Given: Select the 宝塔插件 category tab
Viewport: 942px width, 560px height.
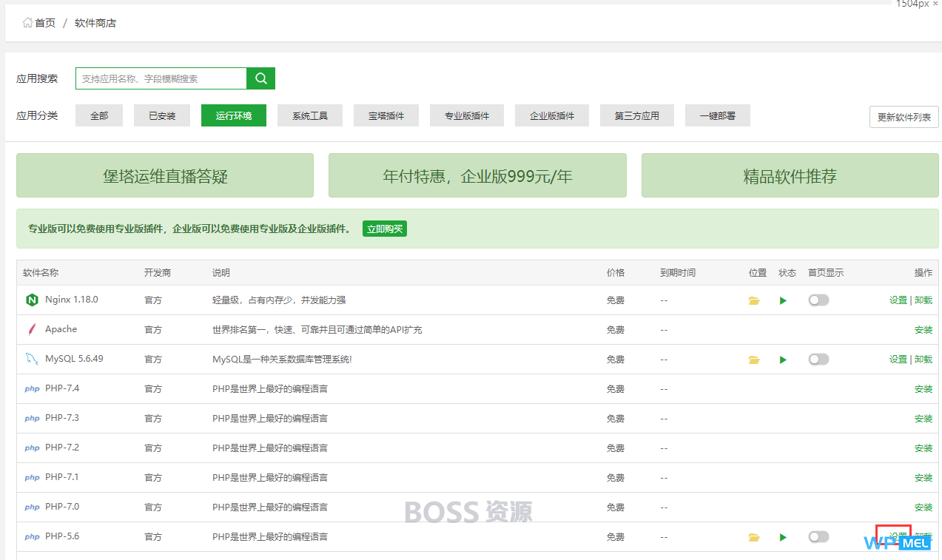Looking at the screenshot, I should click(x=386, y=115).
